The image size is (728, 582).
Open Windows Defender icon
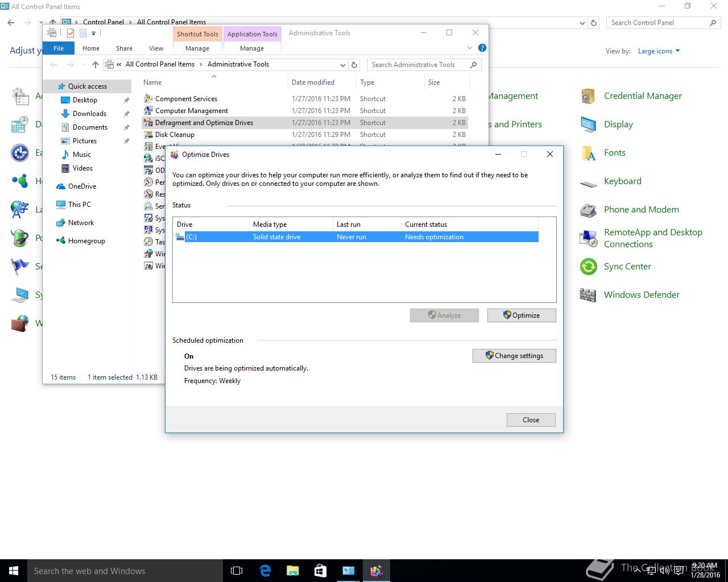click(x=588, y=295)
